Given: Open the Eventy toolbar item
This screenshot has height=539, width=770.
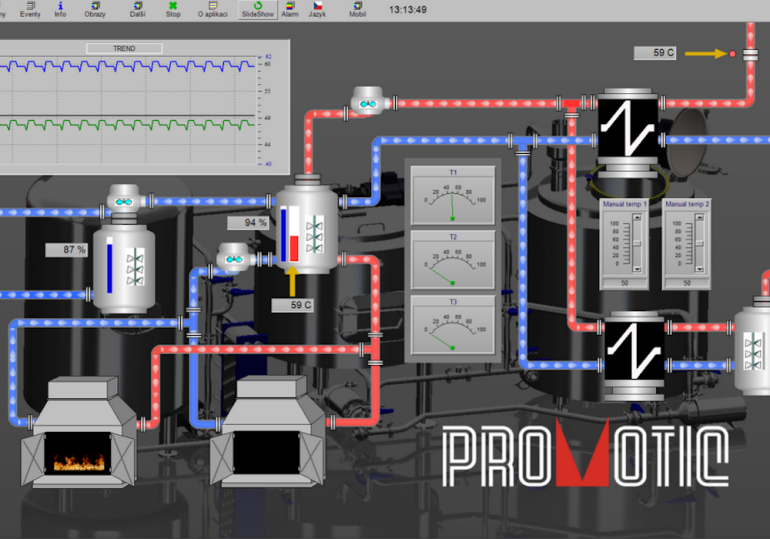Looking at the screenshot, I should tap(30, 10).
